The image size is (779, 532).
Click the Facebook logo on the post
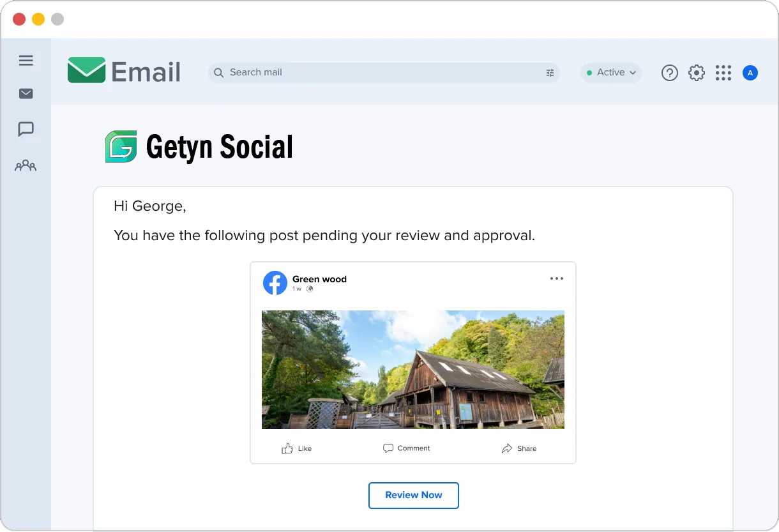(275, 283)
